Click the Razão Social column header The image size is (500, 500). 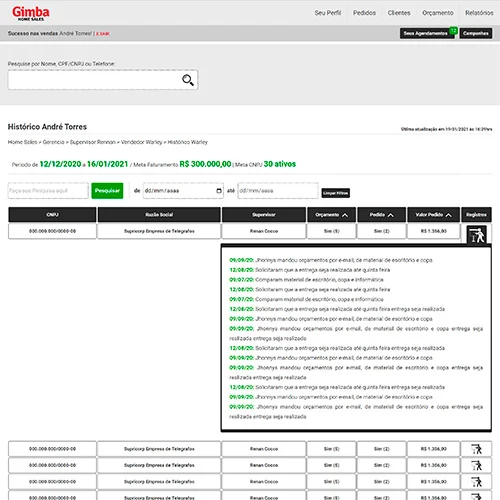click(159, 215)
